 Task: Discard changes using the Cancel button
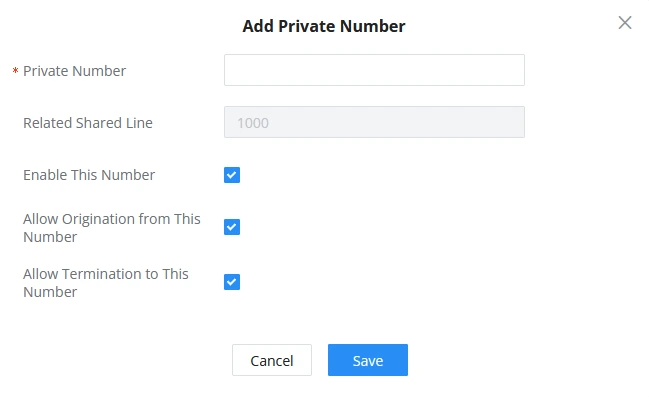[x=272, y=360]
